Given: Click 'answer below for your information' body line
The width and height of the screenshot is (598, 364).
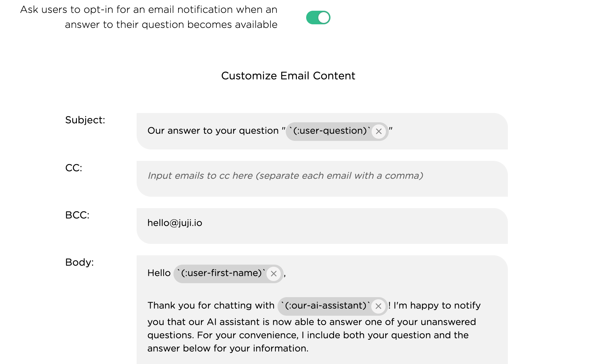Looking at the screenshot, I should (228, 348).
